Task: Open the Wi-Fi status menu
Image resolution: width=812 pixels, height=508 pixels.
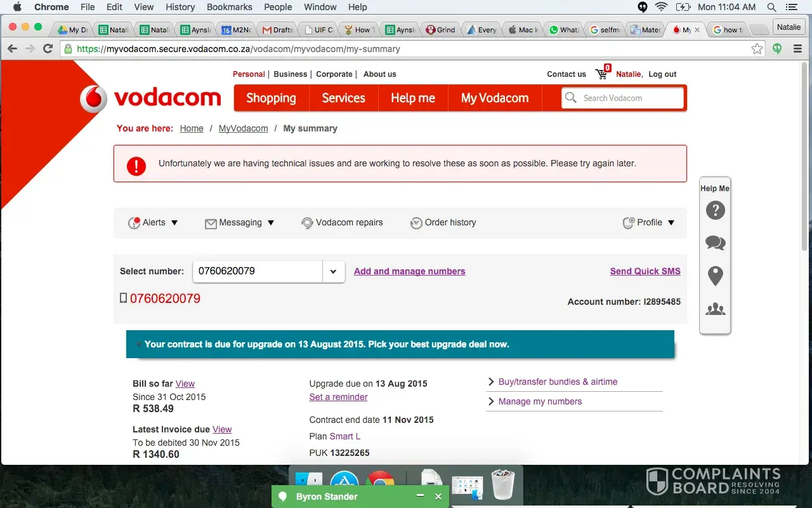Action: (662, 7)
